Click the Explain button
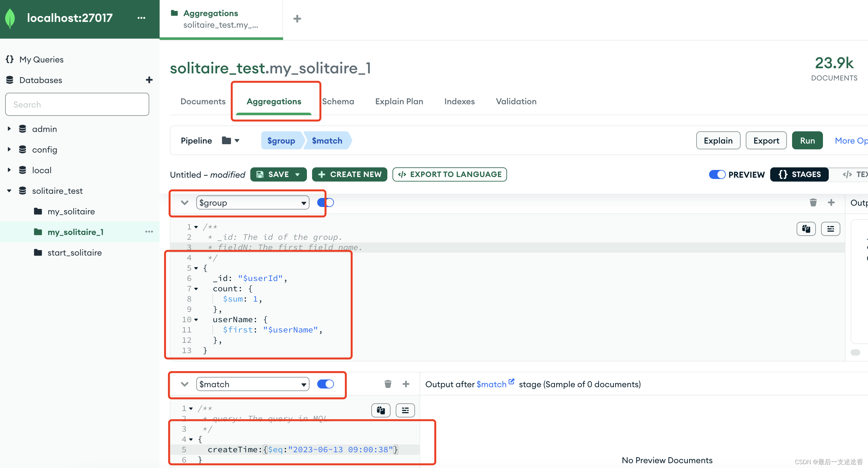Image resolution: width=868 pixels, height=468 pixels. [x=718, y=141]
